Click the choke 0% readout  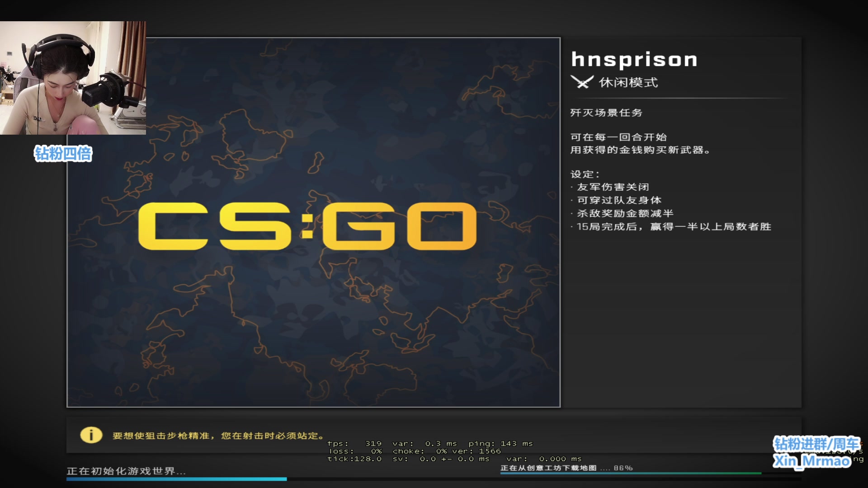[x=420, y=451]
